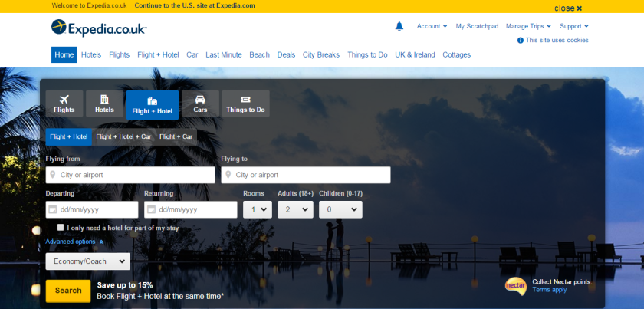Viewport: 644px width, 309px height.
Task: Click 'Collect Nectar points.' text
Action: (x=562, y=282)
